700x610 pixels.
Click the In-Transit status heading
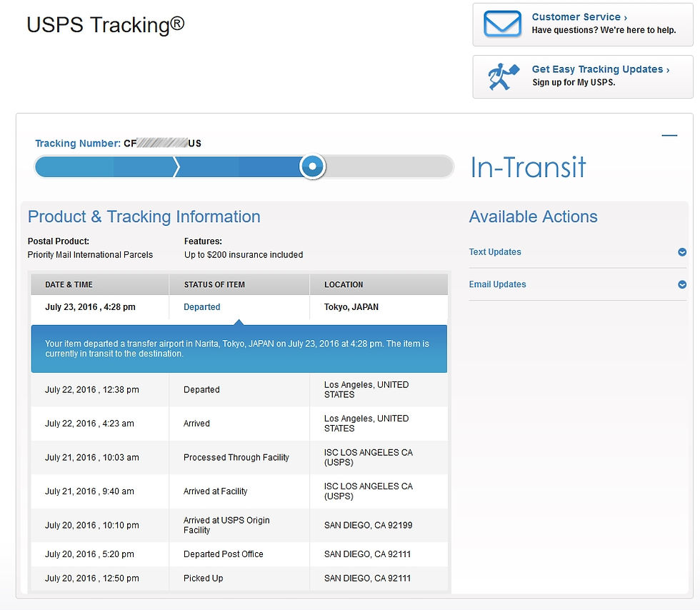coord(528,167)
